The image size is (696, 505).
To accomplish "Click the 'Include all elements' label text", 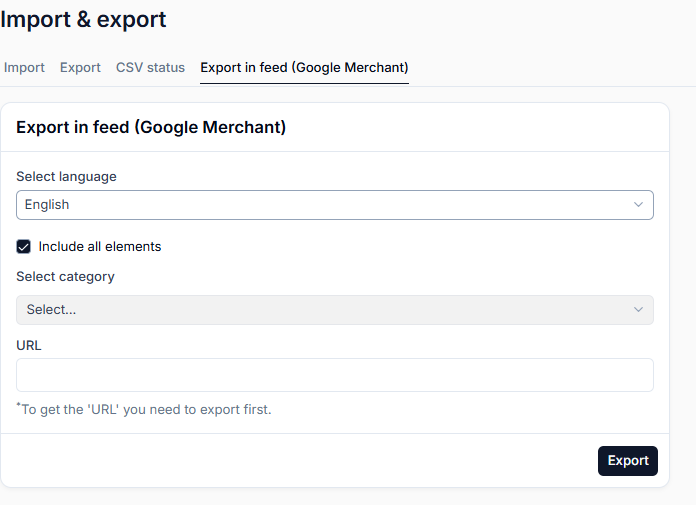I will click(100, 246).
